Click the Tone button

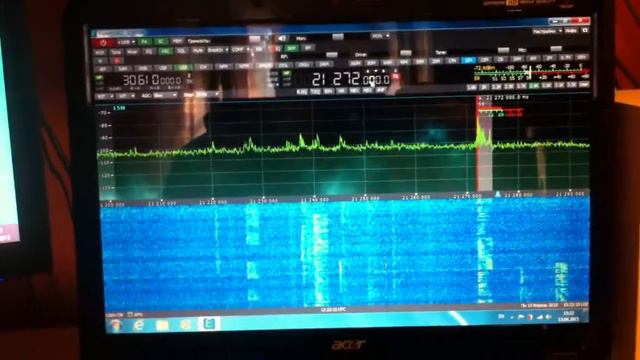click(116, 52)
